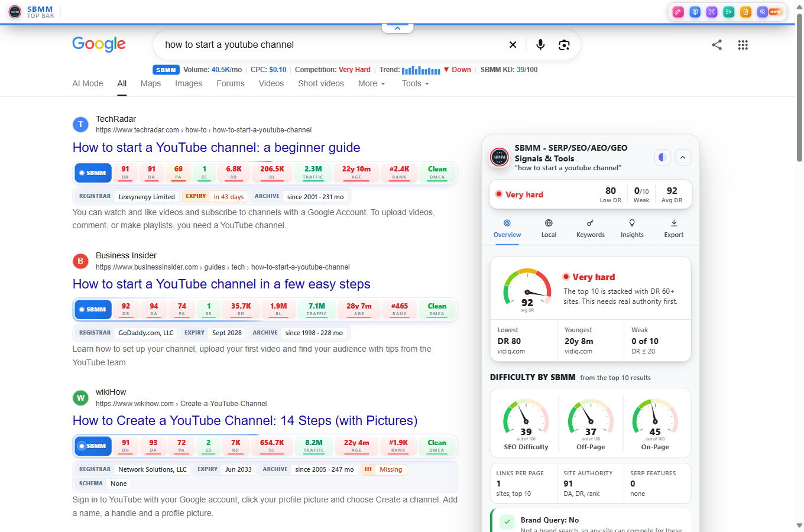Open the Business Insider few easy steps result

[222, 284]
